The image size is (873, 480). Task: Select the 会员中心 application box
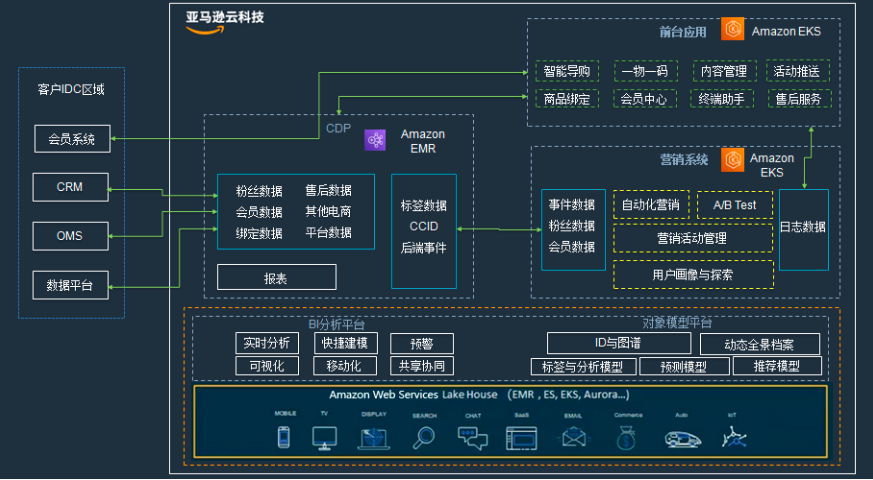(x=644, y=99)
